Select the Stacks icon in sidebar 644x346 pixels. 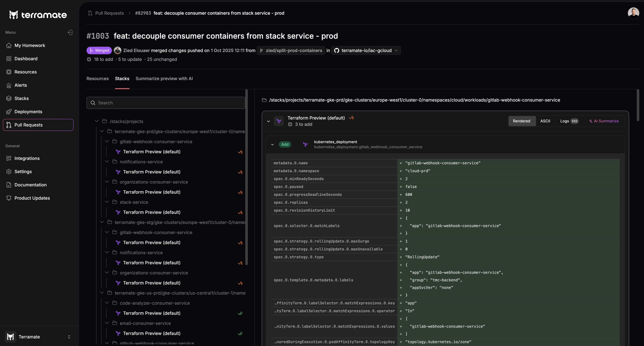(x=9, y=98)
